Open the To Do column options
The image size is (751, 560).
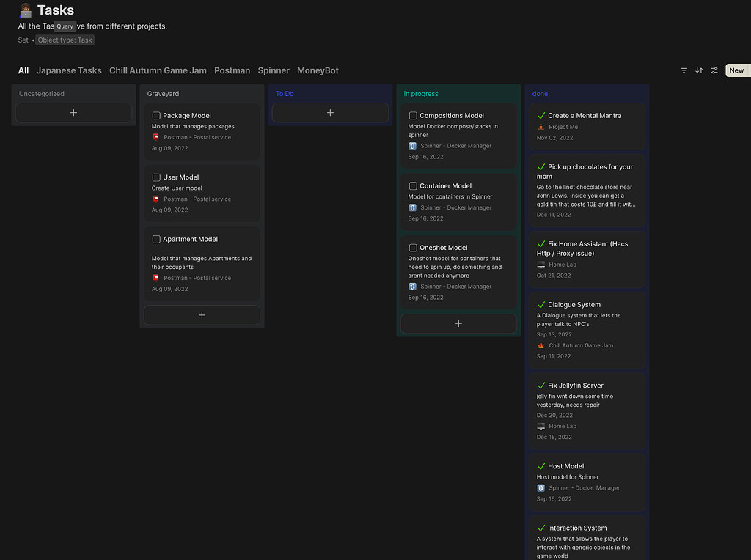pos(285,94)
